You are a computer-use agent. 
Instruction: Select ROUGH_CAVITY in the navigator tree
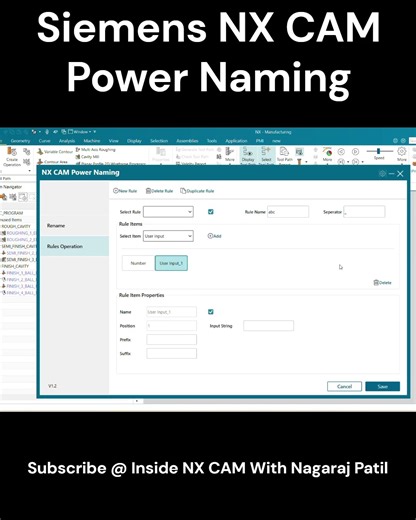point(16,226)
